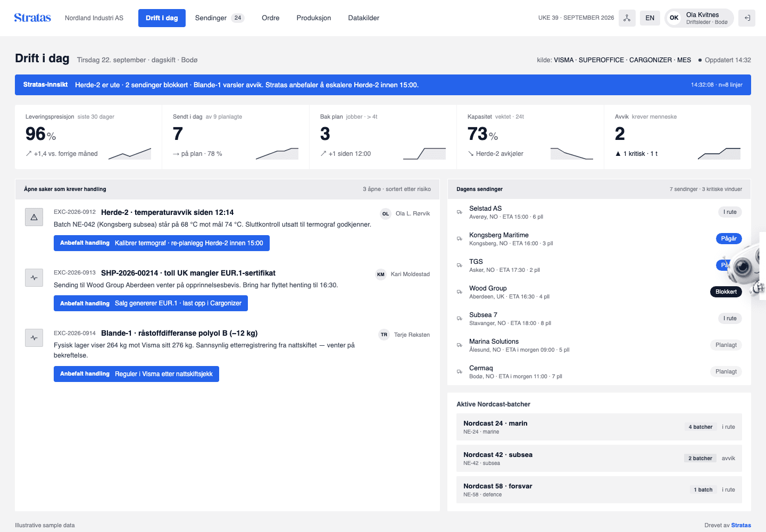The image size is (766, 532).
Task: Click pulse icon for Blande-1 case
Action: (34, 338)
